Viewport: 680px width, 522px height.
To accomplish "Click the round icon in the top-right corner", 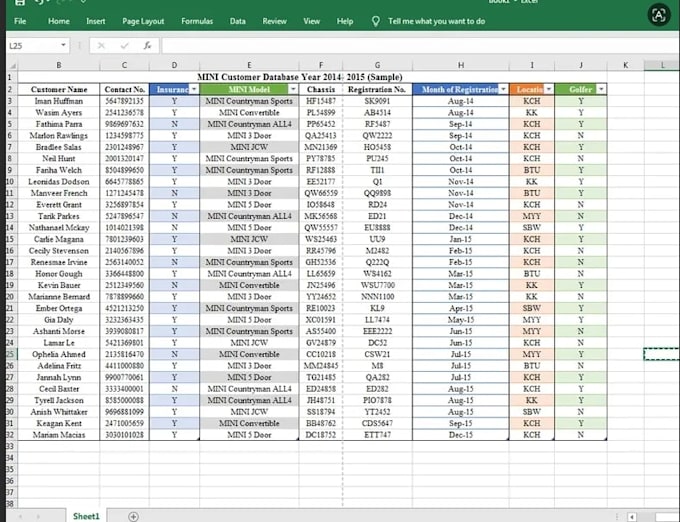I will pyautogui.click(x=659, y=15).
